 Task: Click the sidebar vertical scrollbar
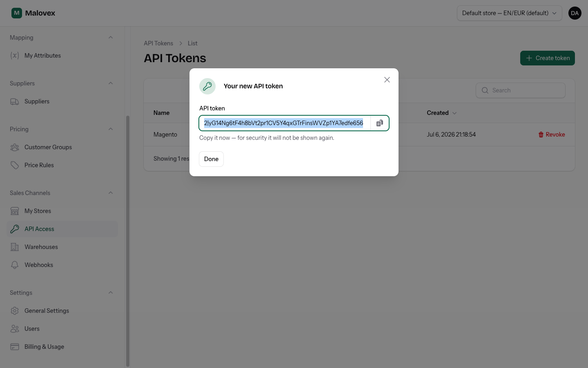128,241
